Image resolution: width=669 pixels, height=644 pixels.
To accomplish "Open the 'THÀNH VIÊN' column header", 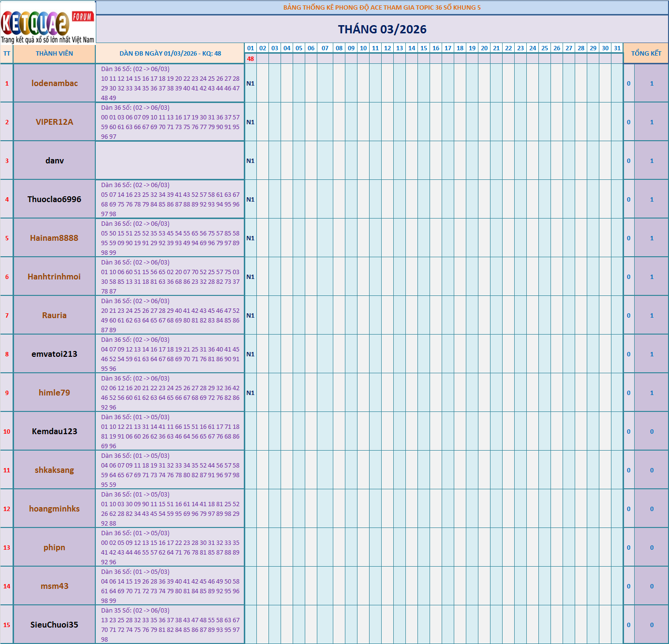I will pyautogui.click(x=54, y=54).
